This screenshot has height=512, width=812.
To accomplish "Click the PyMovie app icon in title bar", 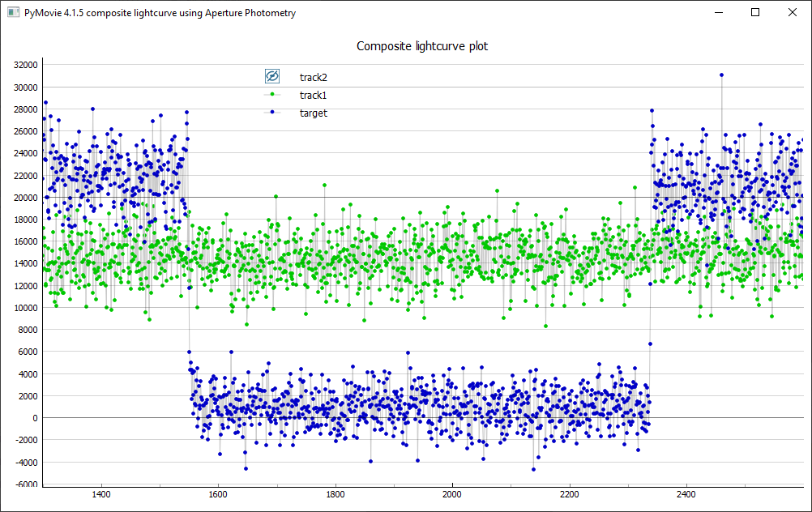I will [x=12, y=13].
